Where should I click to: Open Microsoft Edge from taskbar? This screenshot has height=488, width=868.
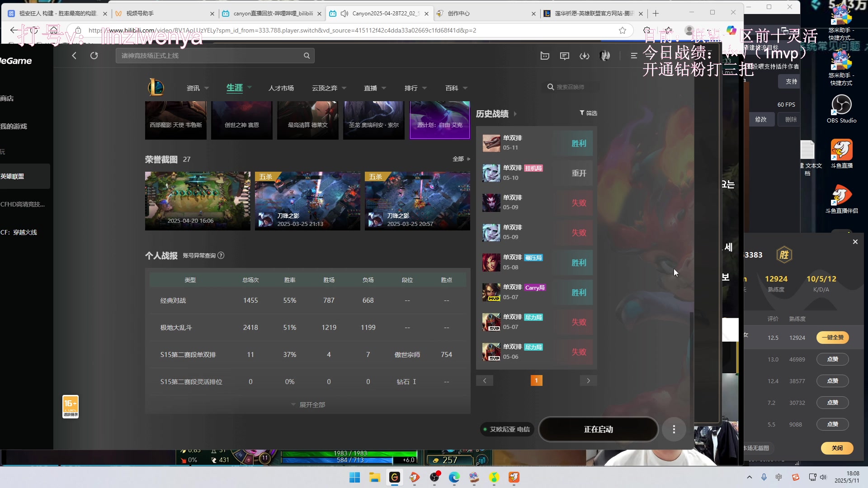454,477
